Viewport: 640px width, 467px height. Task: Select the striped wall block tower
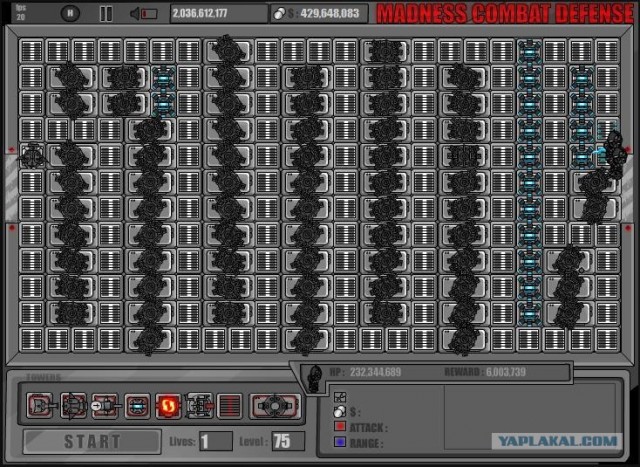(x=229, y=406)
